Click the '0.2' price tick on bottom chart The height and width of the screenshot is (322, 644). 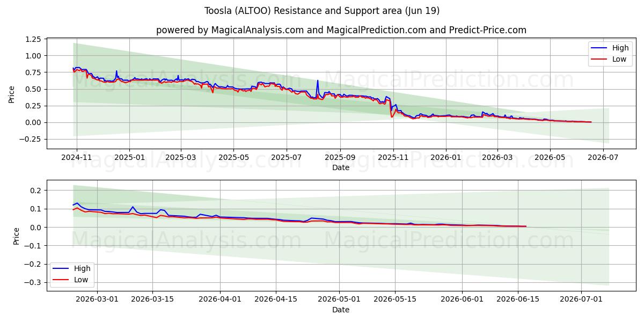[36, 191]
